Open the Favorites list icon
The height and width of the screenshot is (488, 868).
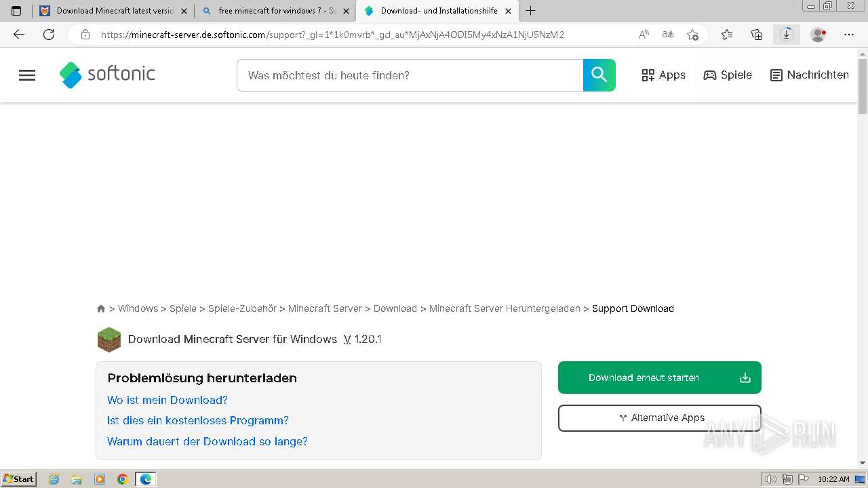(727, 35)
